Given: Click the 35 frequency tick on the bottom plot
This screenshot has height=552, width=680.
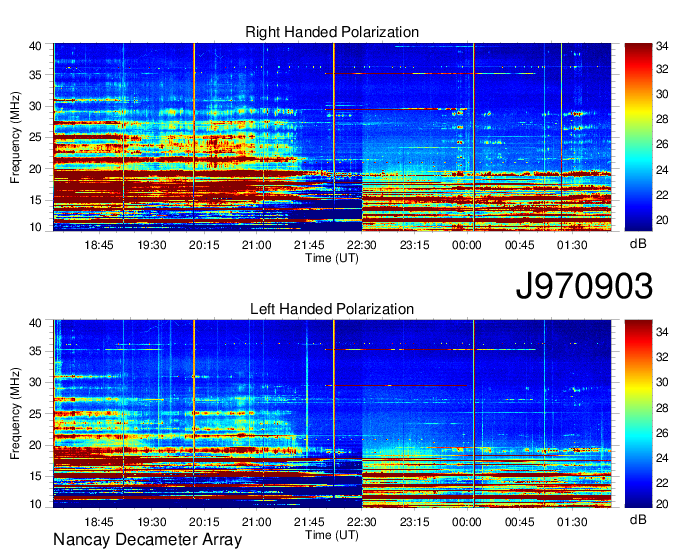Looking at the screenshot, I should click(35, 351).
